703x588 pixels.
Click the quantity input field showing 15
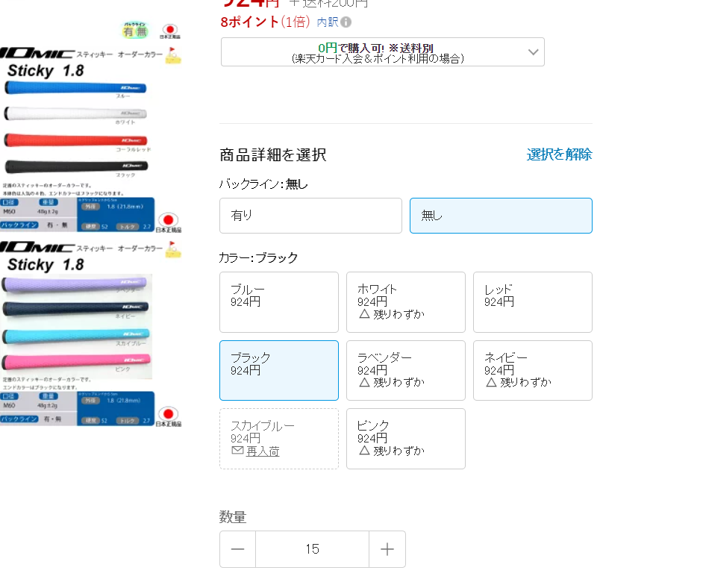point(312,549)
